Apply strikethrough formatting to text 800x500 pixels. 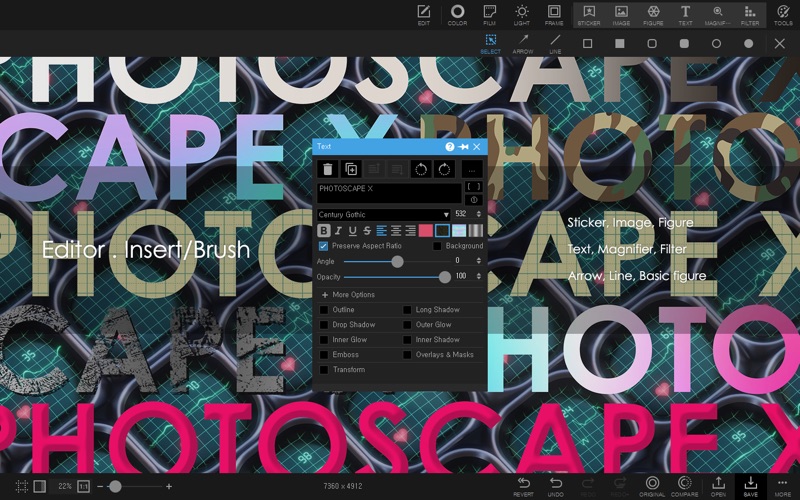point(367,231)
